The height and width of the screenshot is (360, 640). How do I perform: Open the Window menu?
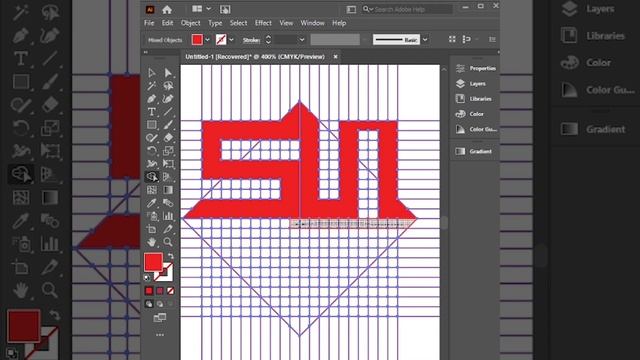point(312,23)
